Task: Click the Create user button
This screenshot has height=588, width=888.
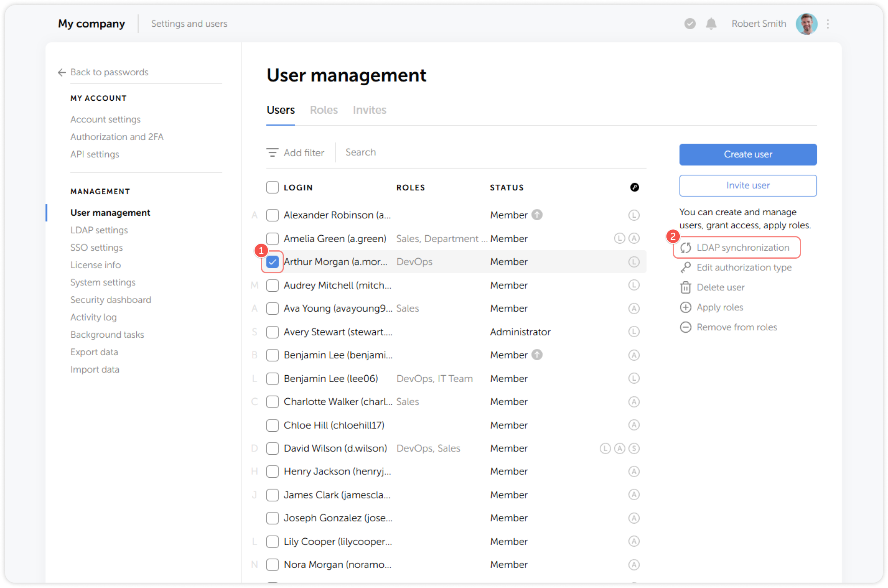Action: pos(748,154)
